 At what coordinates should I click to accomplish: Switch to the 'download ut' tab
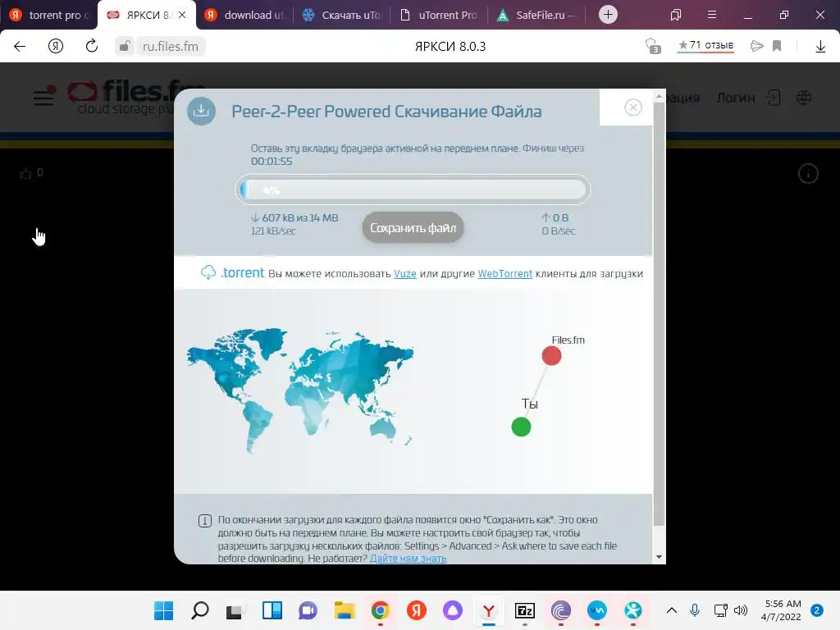pyautogui.click(x=244, y=15)
